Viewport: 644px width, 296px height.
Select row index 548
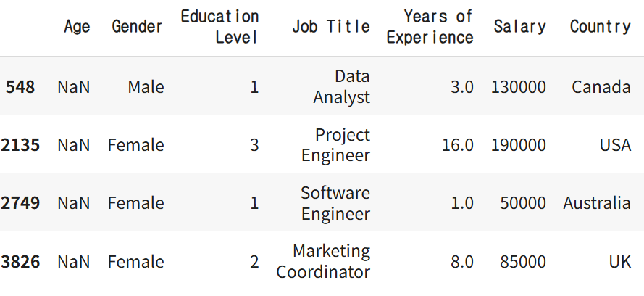pyautogui.click(x=22, y=87)
